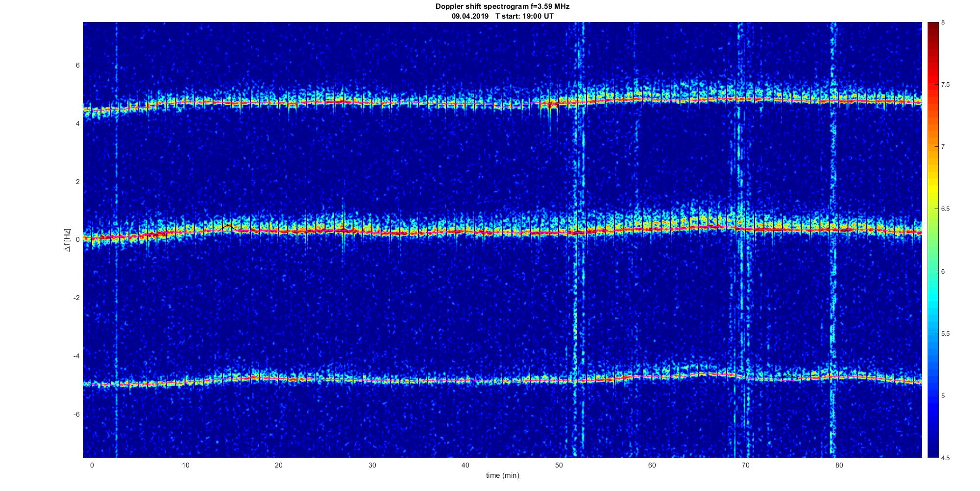The image size is (980, 491).
Task: Click the upper Doppler trace near 5 Hz
Action: (x=502, y=102)
